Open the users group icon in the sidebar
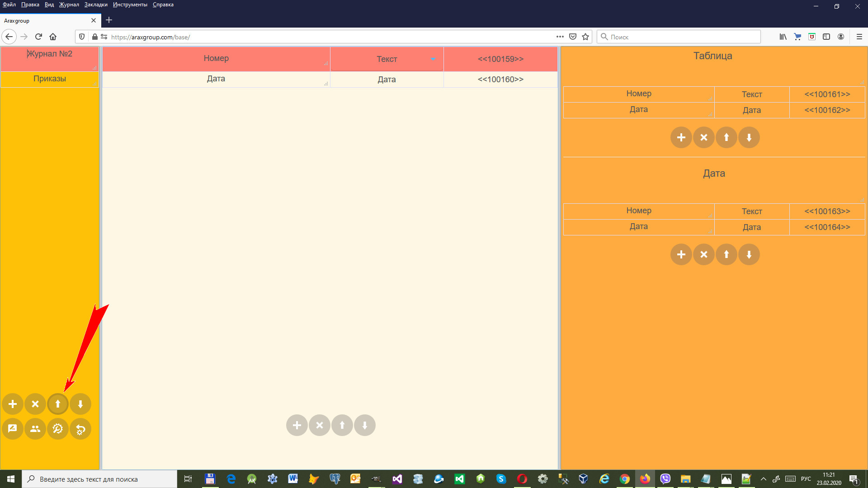 tap(35, 429)
